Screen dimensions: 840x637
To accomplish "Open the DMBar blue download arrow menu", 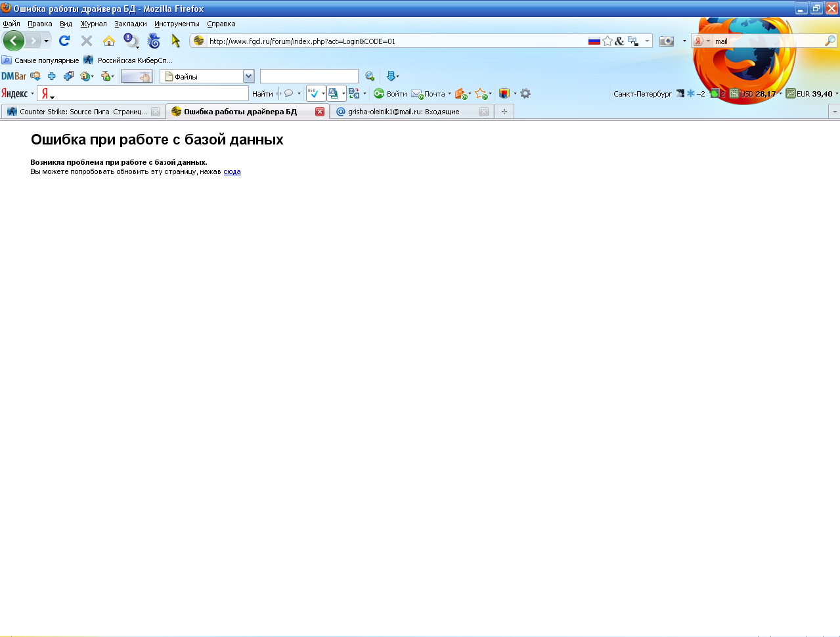I will coord(392,76).
